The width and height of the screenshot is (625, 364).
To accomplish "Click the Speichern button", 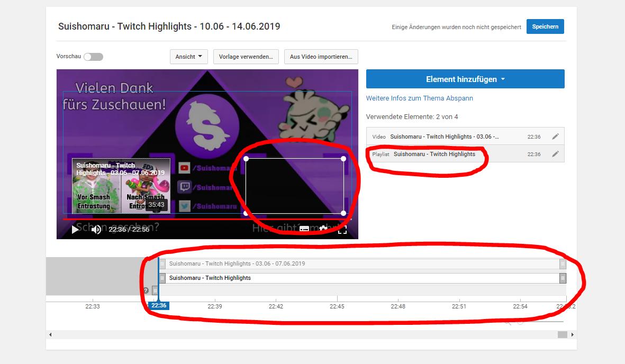I will click(545, 26).
